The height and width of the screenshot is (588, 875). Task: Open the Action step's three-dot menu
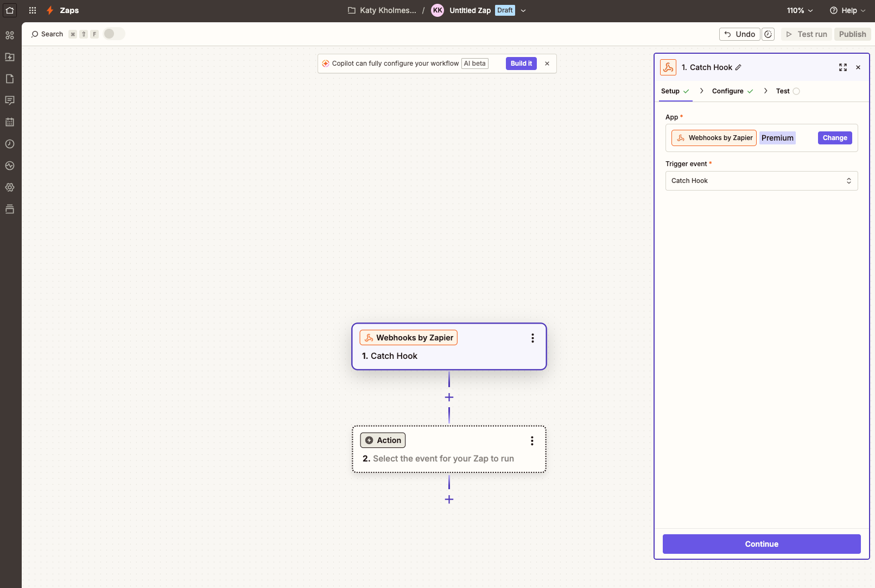pos(532,441)
